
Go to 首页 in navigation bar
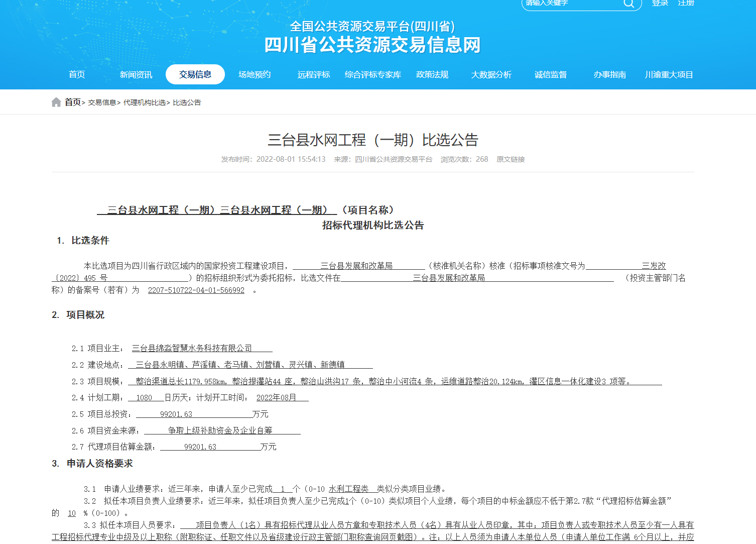tap(77, 74)
